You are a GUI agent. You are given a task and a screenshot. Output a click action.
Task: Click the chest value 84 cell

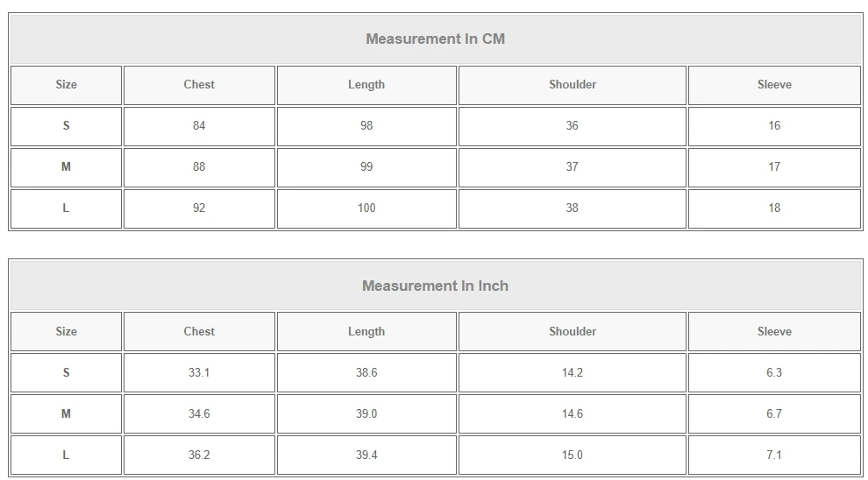[x=199, y=126]
